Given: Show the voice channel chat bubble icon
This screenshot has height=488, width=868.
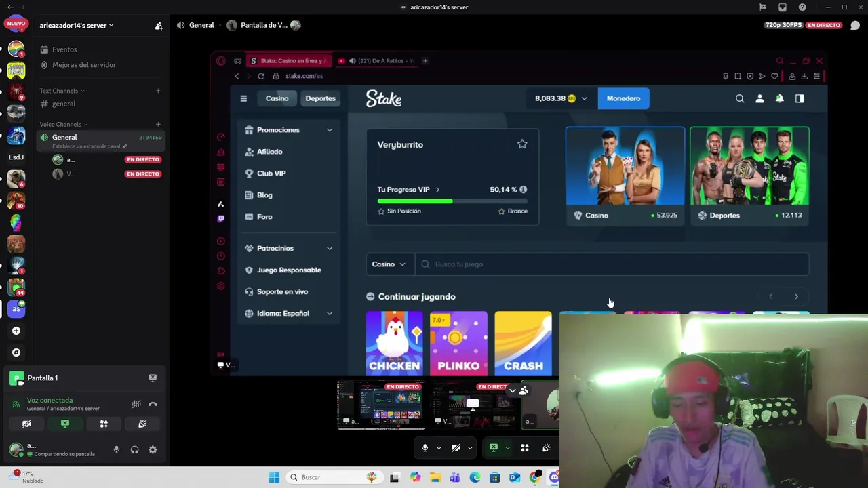Looking at the screenshot, I should (x=855, y=26).
